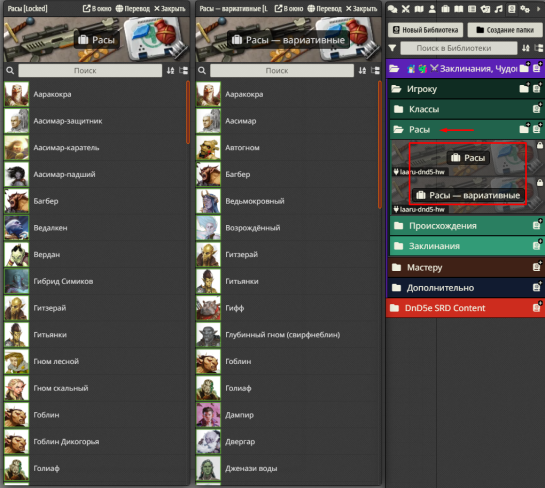Image resolution: width=545 pixels, height=488 pixels.
Task: Click Перевод in Расы — вариативные window header
Action: tap(325, 8)
